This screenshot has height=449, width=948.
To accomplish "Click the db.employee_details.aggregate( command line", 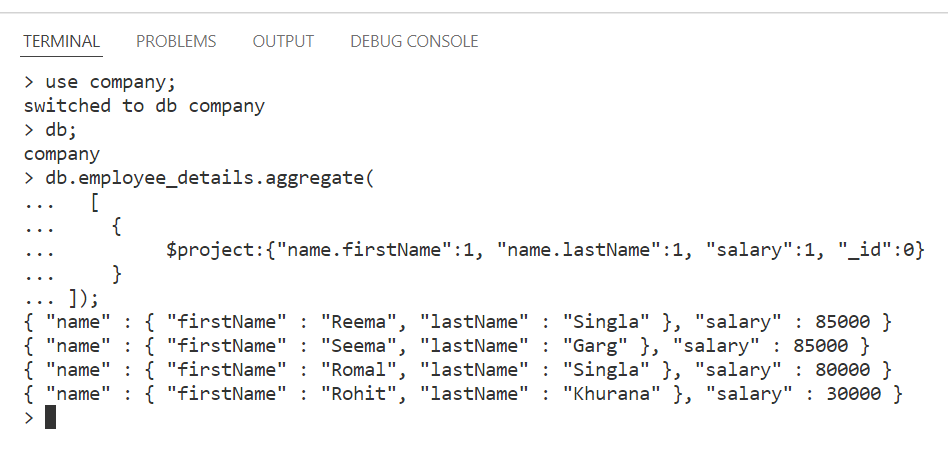I will click(200, 178).
